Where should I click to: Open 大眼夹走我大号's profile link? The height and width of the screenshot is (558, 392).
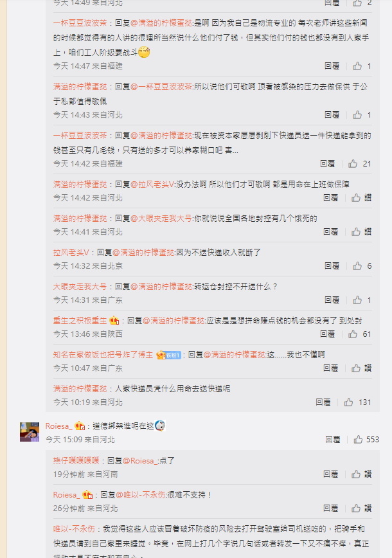pos(80,287)
